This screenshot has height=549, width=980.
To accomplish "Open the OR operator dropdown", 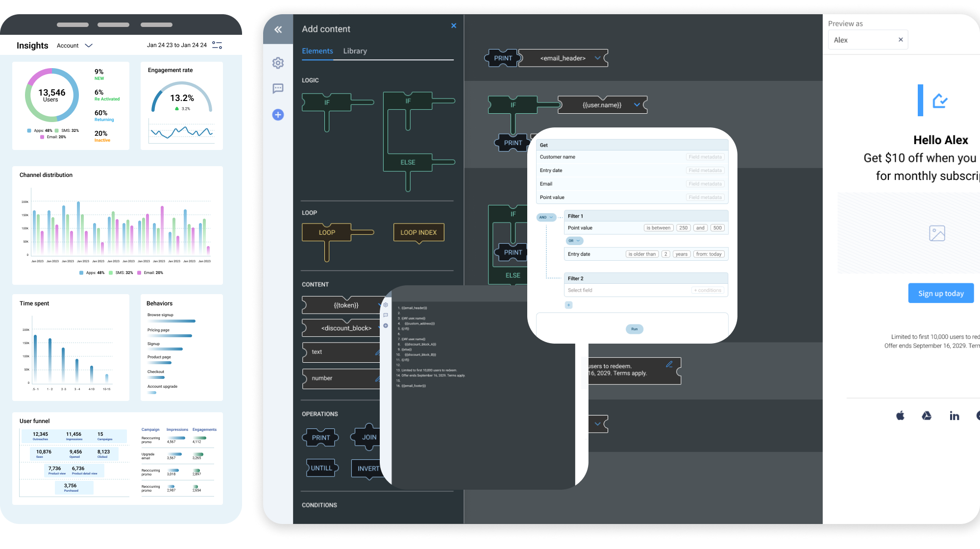I will (x=574, y=241).
